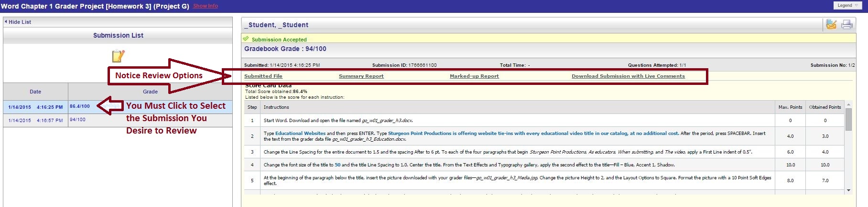Click the green Submission Accepted checkmark icon
The height and width of the screenshot is (207, 868).
click(246, 39)
